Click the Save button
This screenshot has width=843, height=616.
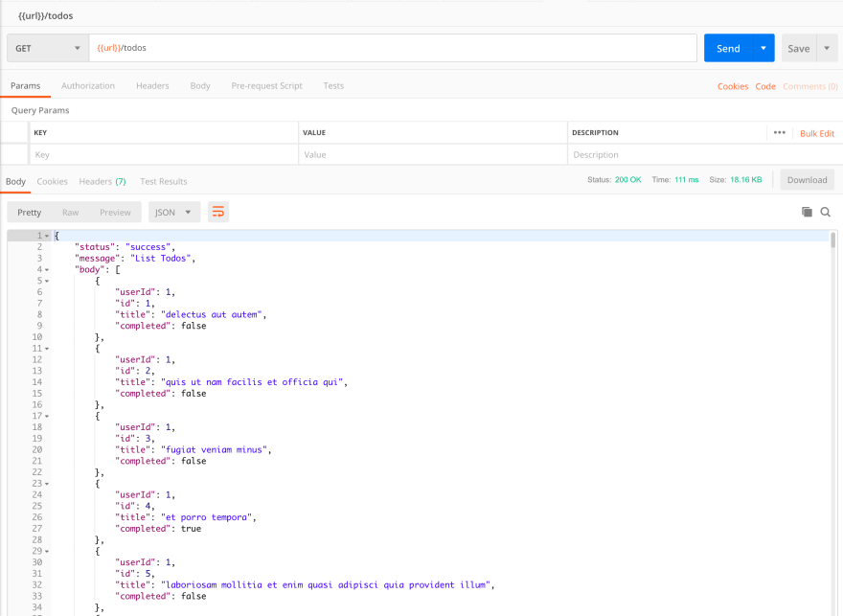pyautogui.click(x=799, y=48)
